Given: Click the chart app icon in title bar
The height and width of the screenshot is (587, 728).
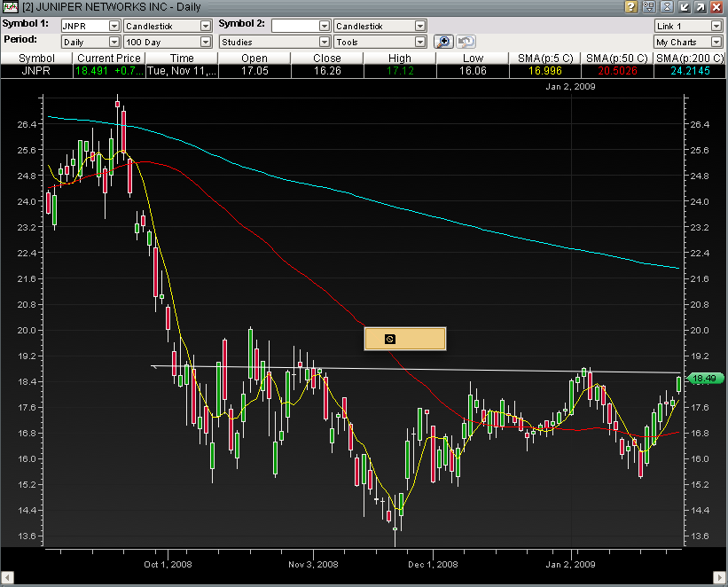Looking at the screenshot, I should (11, 6).
